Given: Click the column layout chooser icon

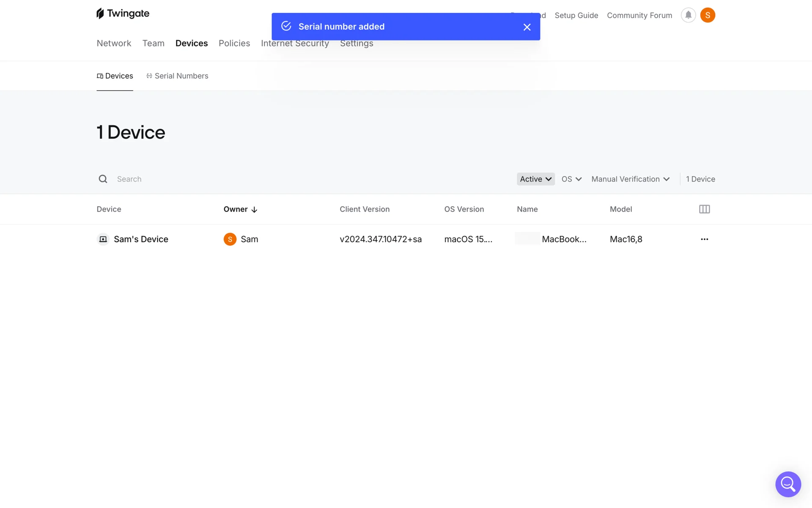Looking at the screenshot, I should tap(704, 209).
